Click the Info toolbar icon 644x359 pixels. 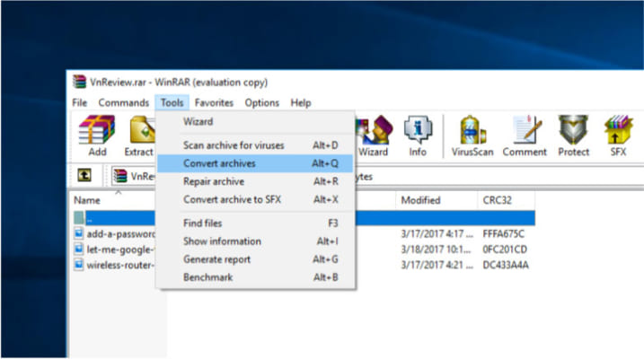[418, 129]
